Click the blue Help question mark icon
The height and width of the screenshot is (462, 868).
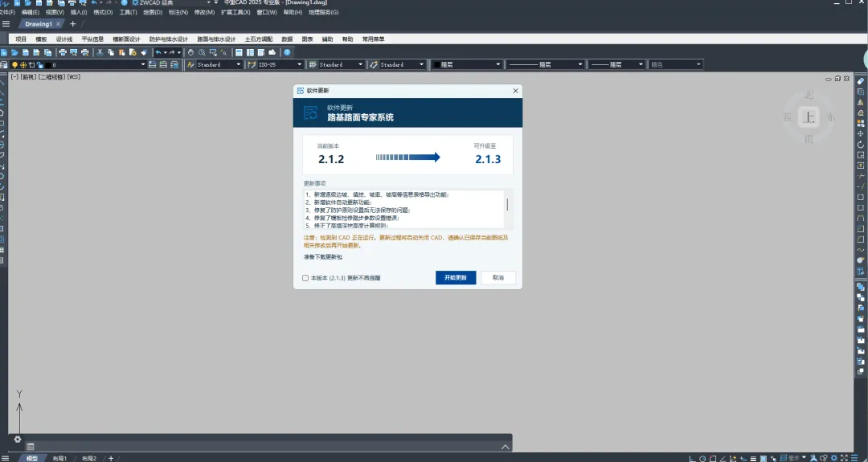[287, 52]
